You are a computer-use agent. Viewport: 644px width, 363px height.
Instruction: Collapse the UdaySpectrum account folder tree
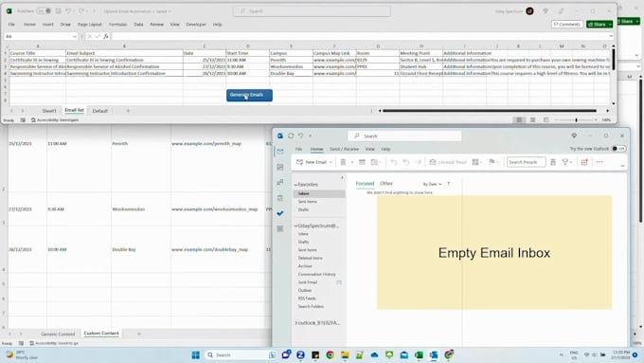[295, 227]
